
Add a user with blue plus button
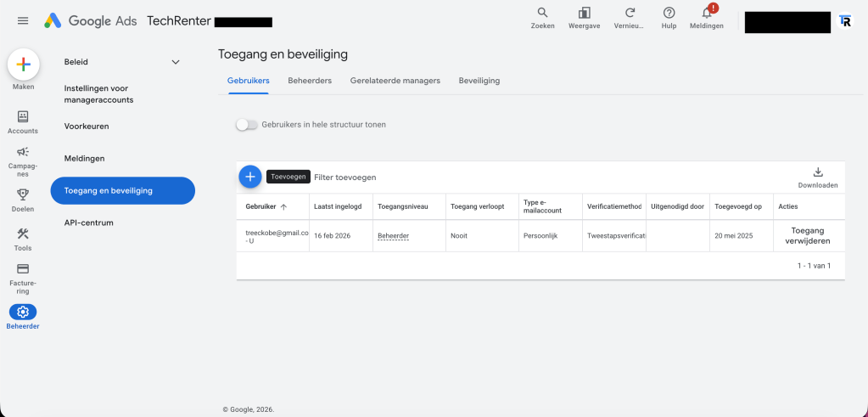pyautogui.click(x=250, y=177)
